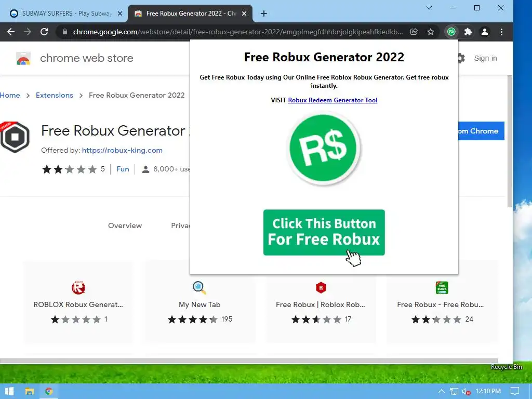Screen dimensions: 532x399
Task: Open the Overview tab
Action: (125, 225)
